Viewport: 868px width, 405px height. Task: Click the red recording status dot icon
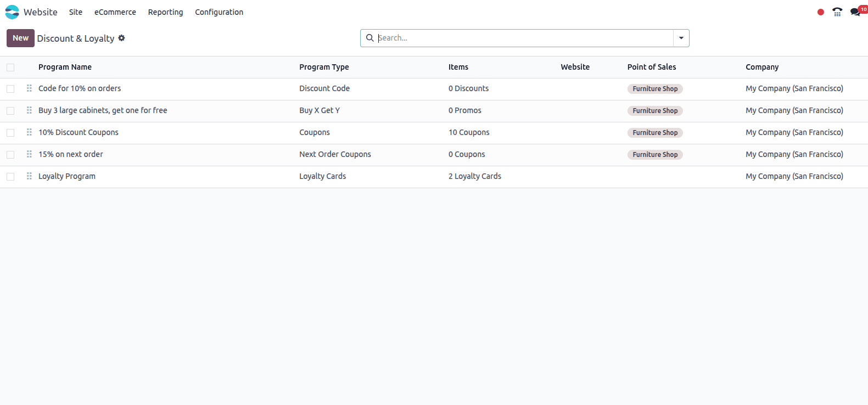[x=820, y=12]
